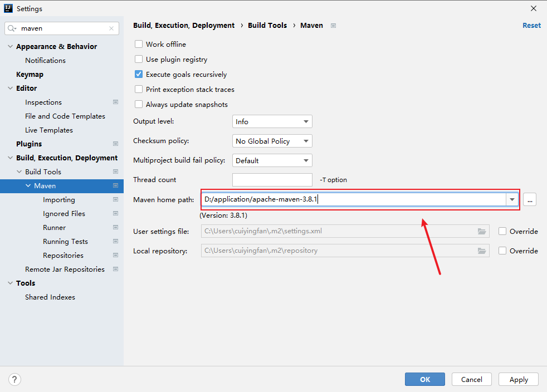Click the search magnifier icon
The image size is (547, 392).
(12, 28)
